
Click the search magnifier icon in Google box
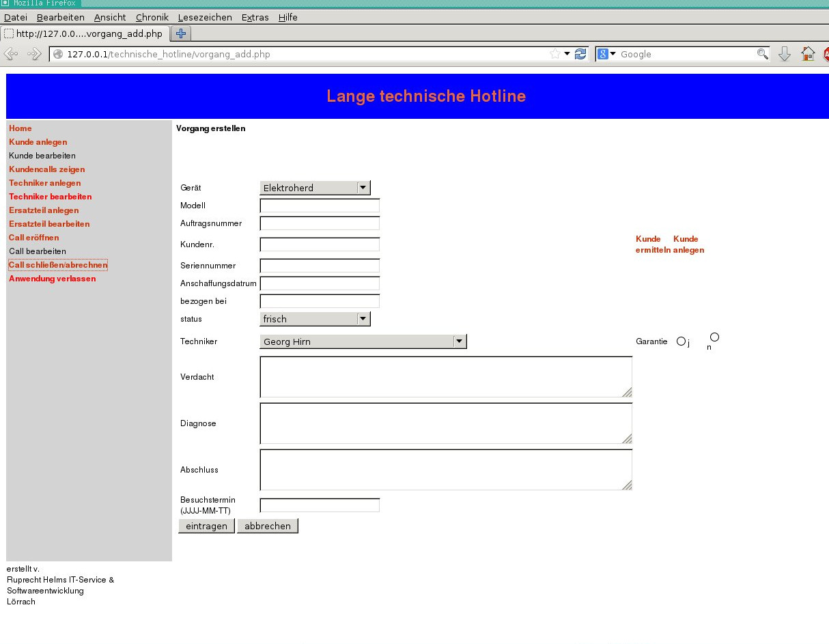coord(762,54)
